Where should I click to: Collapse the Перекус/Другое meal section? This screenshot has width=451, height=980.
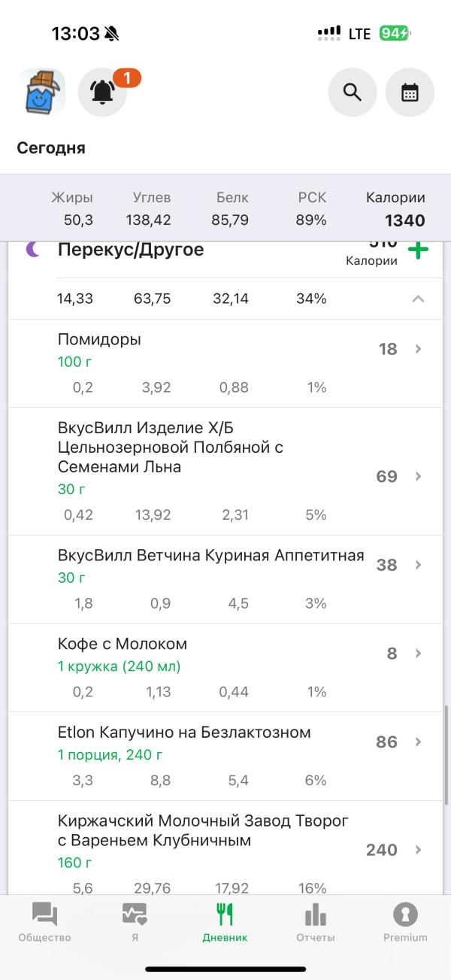[x=418, y=299]
